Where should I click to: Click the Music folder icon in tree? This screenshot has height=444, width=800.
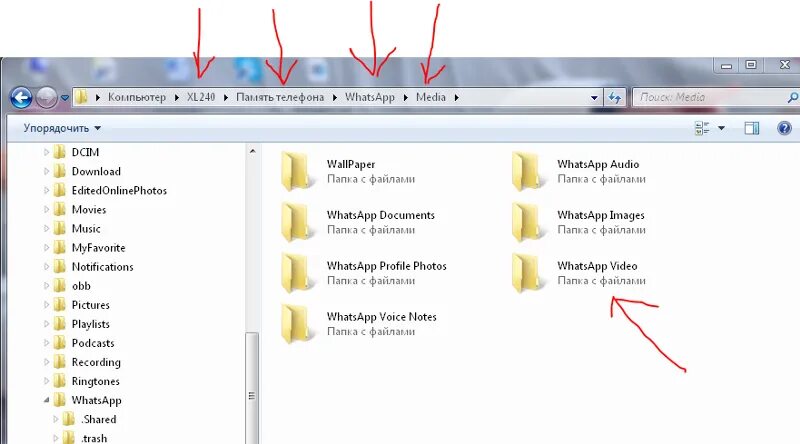click(x=60, y=228)
